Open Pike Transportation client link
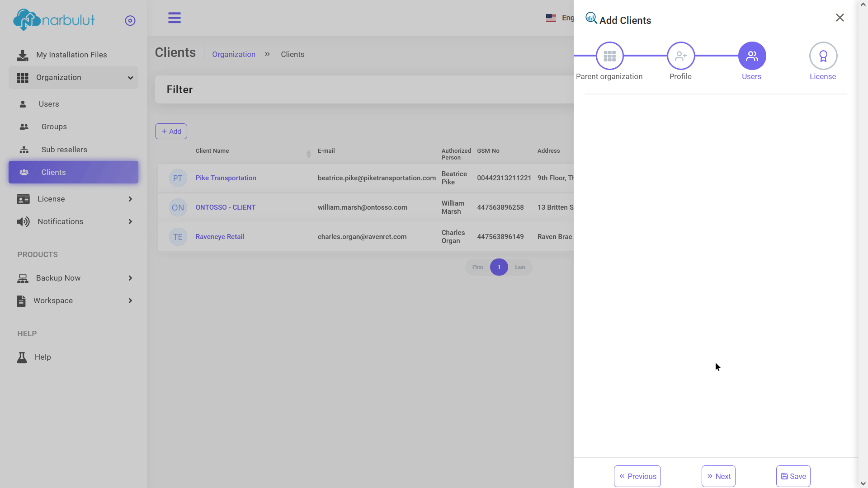 click(226, 178)
